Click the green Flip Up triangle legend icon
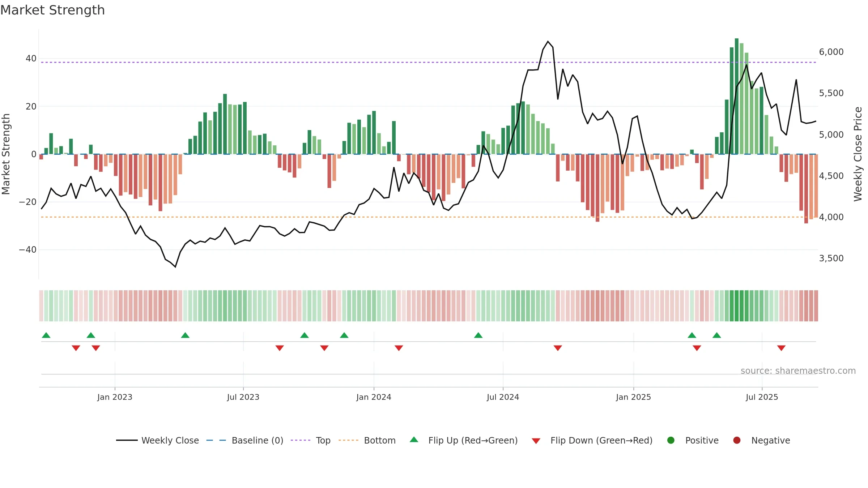The image size is (868, 488). (x=414, y=440)
